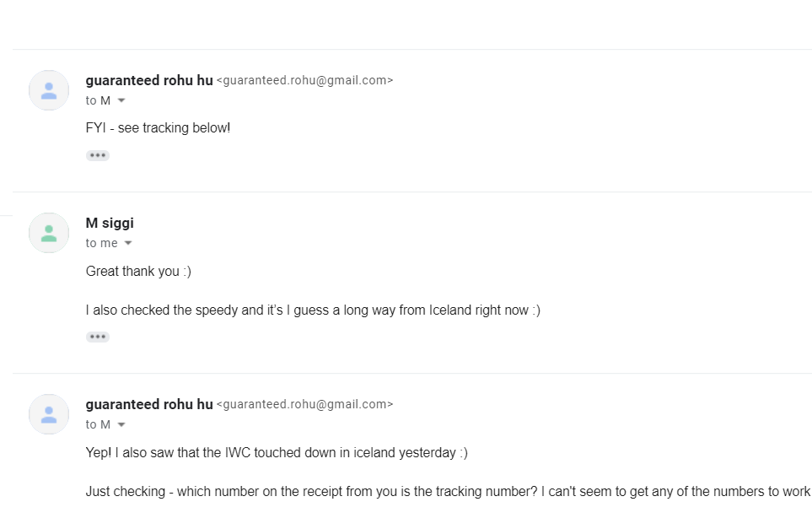Open the 'to me' details dropdown arrow

point(128,244)
